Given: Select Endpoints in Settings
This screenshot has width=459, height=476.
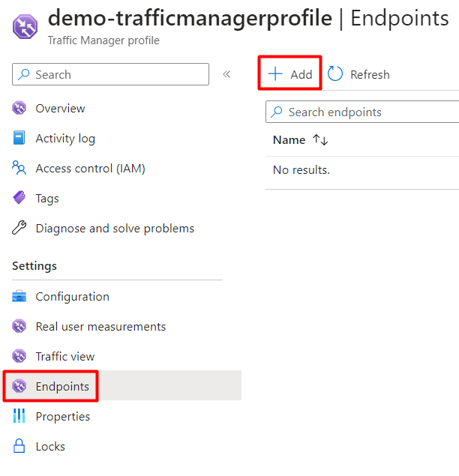Looking at the screenshot, I should coord(122,386).
